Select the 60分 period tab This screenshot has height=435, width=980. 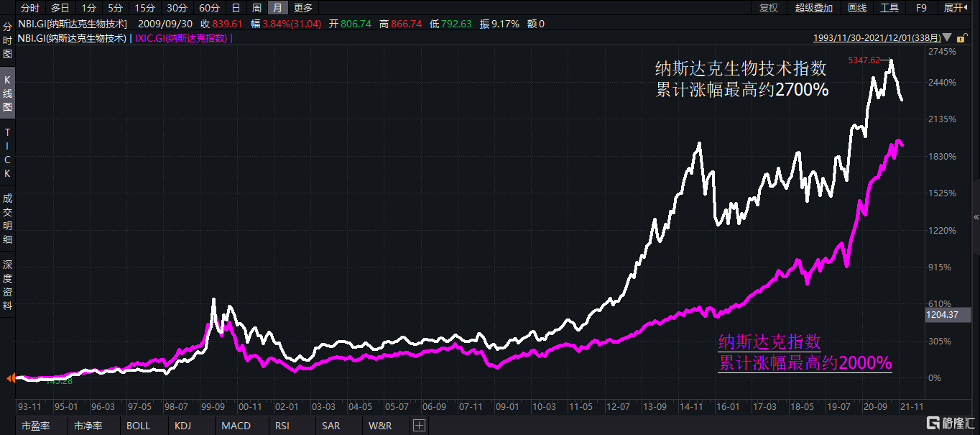[x=209, y=8]
